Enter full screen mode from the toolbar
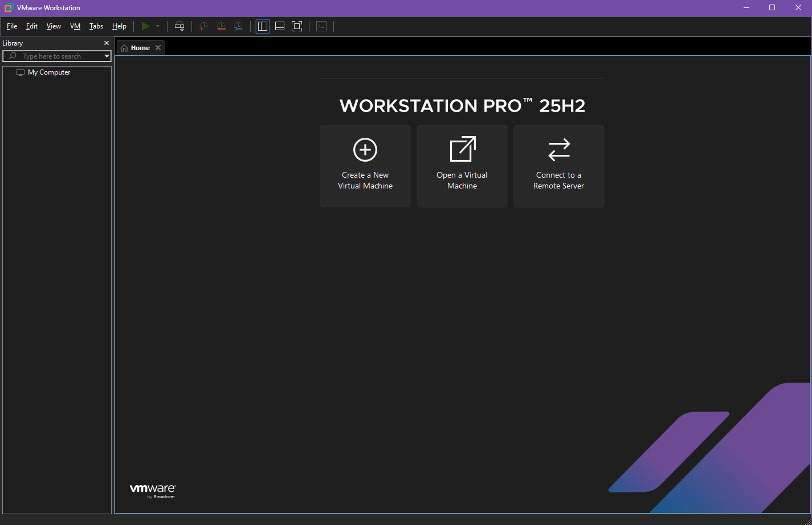Viewport: 812px width, 525px height. pos(297,26)
